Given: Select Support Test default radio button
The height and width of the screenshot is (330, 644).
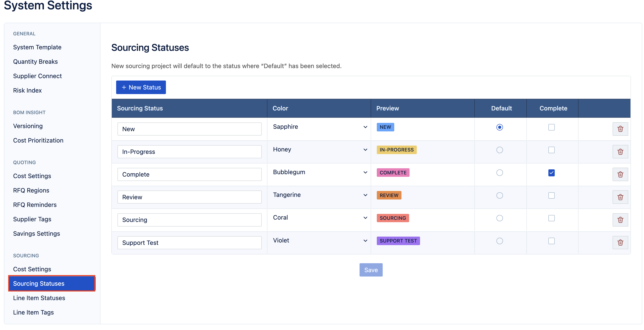Looking at the screenshot, I should (x=499, y=241).
